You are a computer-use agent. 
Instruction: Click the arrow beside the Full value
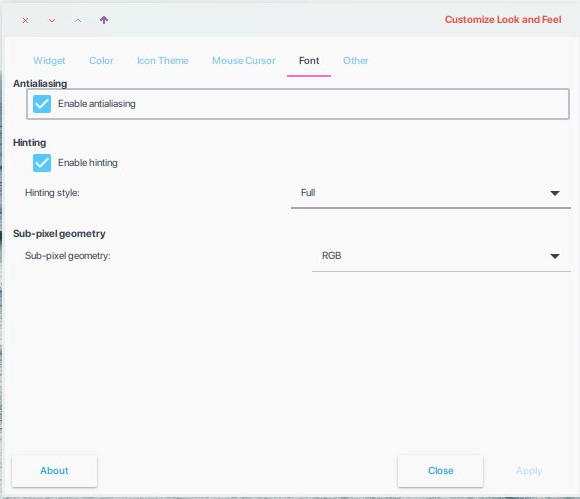tap(554, 193)
